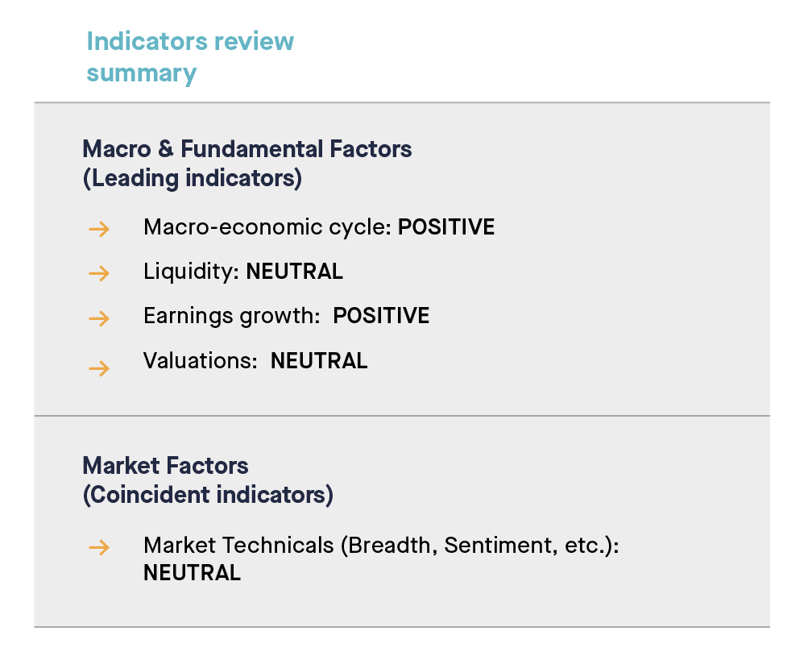Select POSITIVE rating for Earnings growth
The width and height of the screenshot is (812, 656).
[x=381, y=316]
